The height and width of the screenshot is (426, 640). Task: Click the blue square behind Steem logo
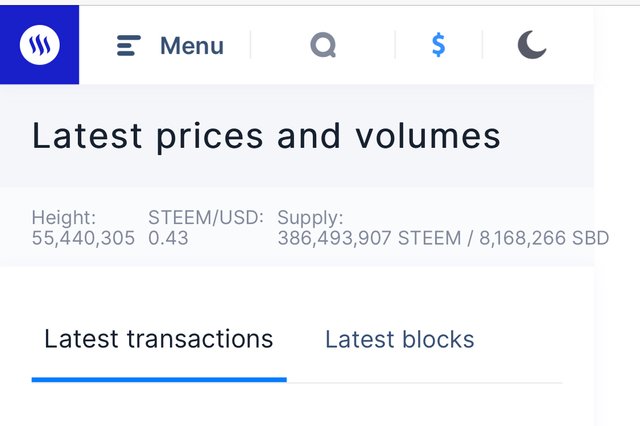point(40,44)
